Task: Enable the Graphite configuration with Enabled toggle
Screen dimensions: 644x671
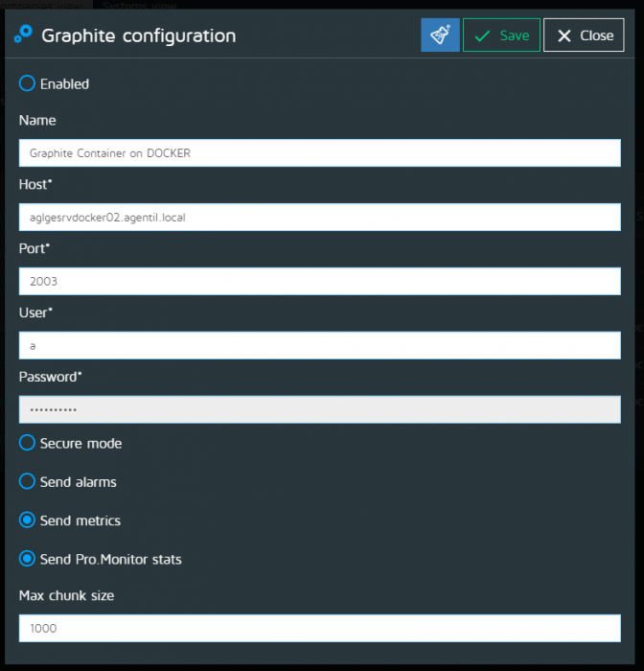Action: pos(28,84)
